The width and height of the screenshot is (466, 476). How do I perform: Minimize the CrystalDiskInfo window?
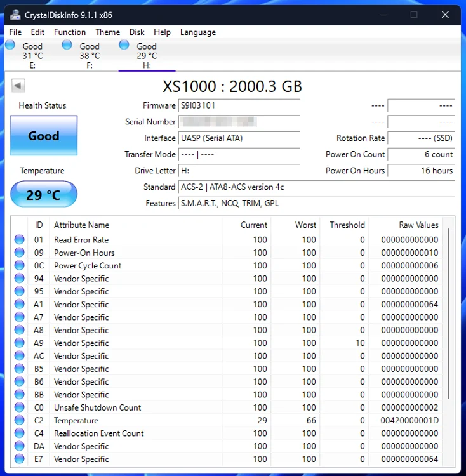click(x=383, y=15)
